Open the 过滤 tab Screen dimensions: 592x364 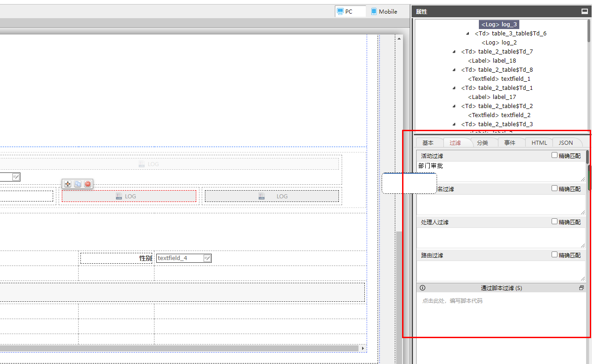[x=455, y=143]
